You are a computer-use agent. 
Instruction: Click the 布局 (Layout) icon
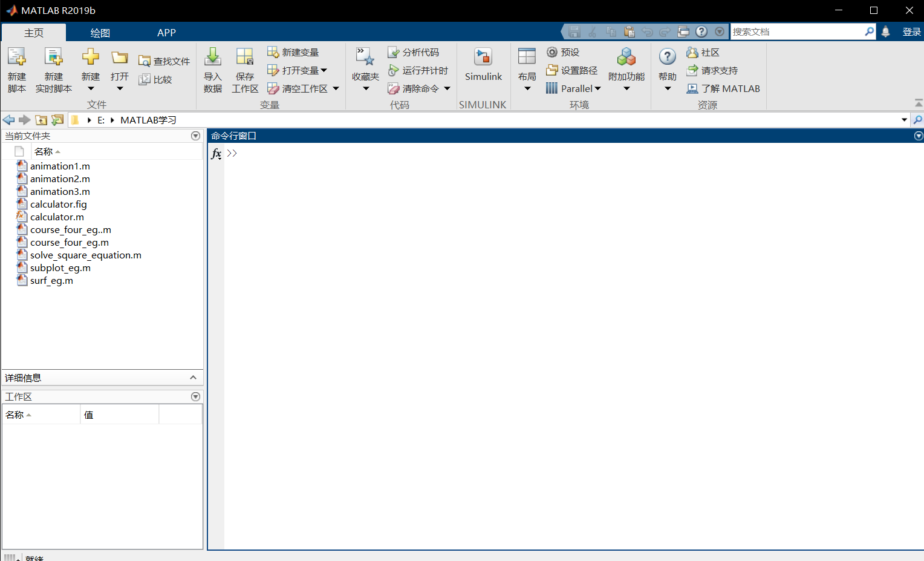click(527, 57)
